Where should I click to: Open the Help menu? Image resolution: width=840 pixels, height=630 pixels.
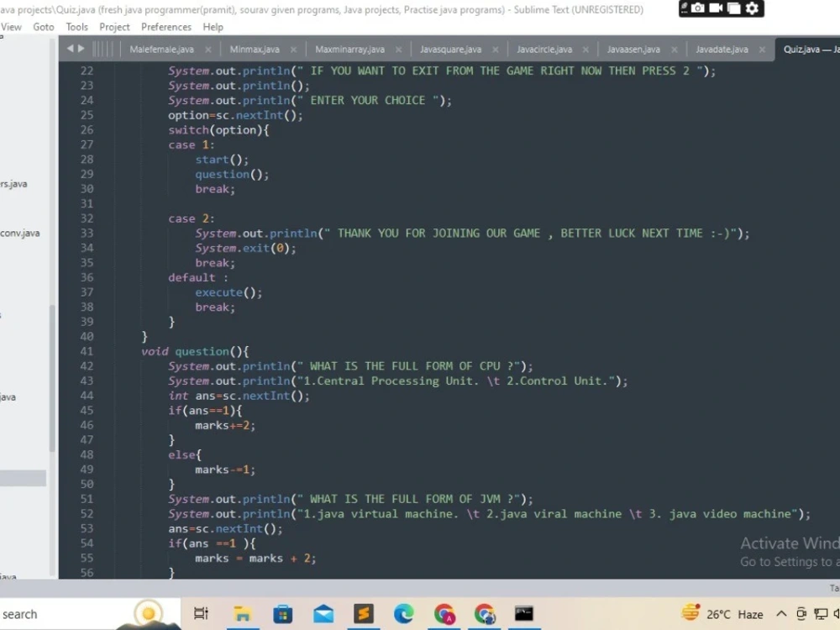click(213, 27)
